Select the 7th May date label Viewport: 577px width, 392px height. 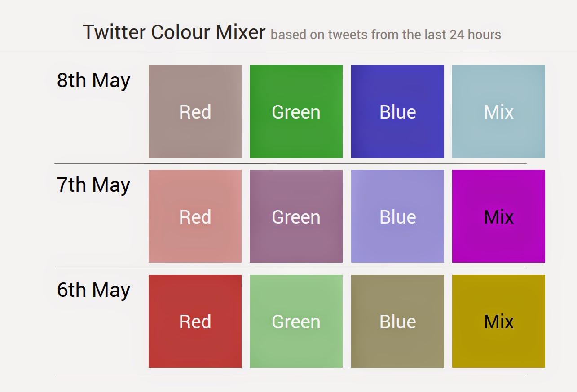pos(93,185)
